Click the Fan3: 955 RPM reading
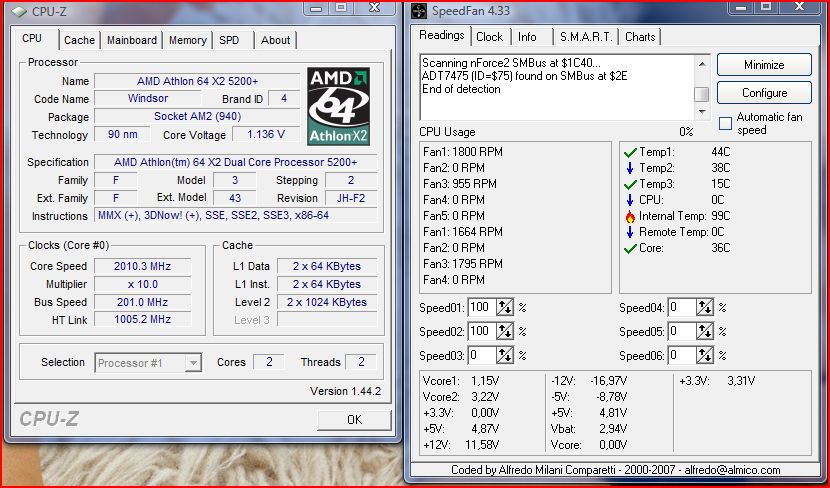This screenshot has width=830, height=488. (459, 184)
